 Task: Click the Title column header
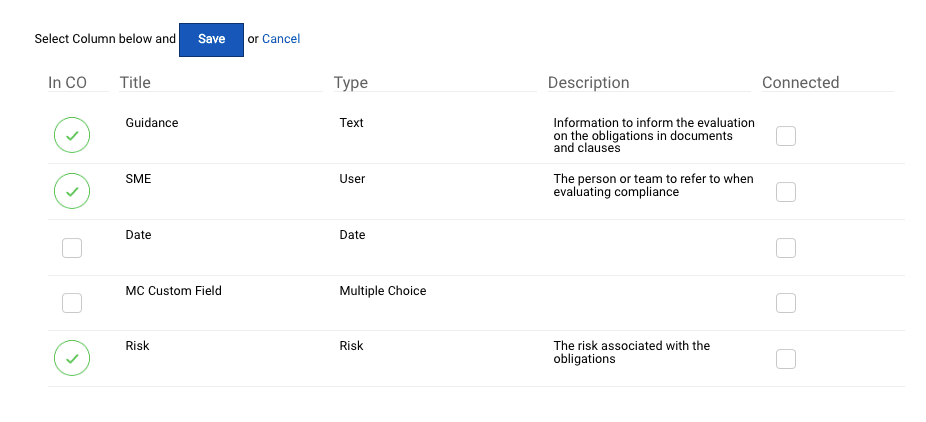pyautogui.click(x=135, y=83)
